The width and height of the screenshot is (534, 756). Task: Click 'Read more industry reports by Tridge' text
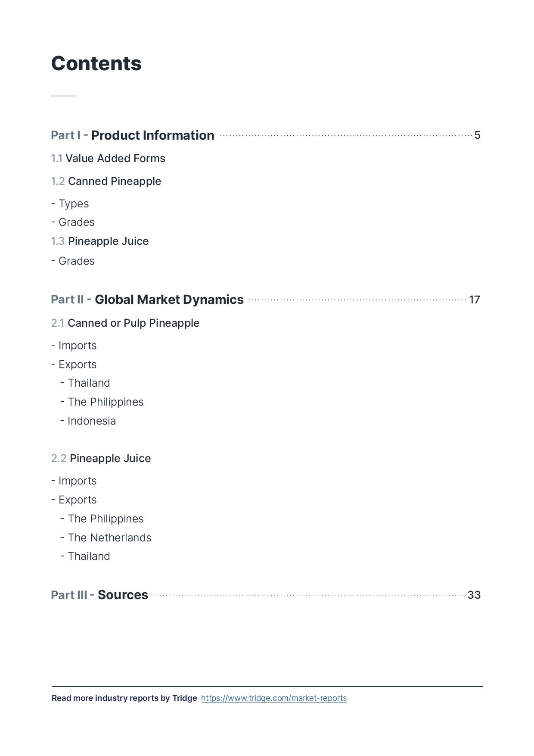[x=124, y=698]
